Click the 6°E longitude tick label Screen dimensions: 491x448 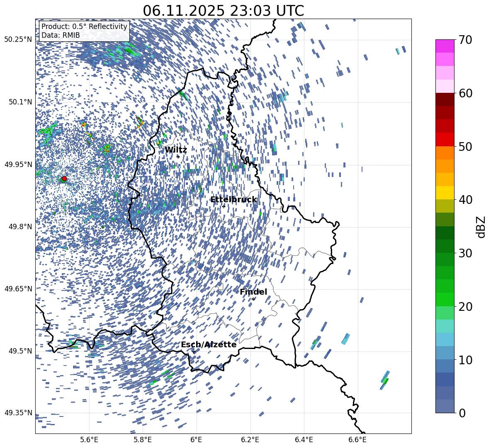tap(196, 440)
